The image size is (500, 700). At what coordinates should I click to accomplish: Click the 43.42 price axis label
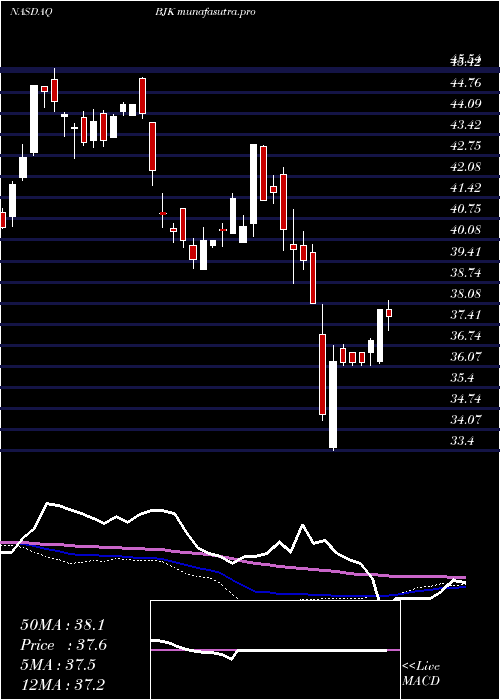click(x=466, y=125)
